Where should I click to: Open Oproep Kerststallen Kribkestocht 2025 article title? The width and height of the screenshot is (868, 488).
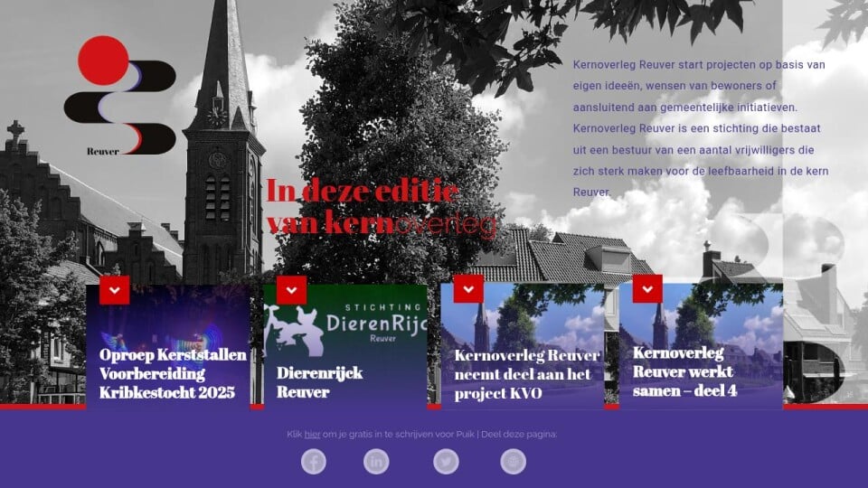click(x=172, y=374)
